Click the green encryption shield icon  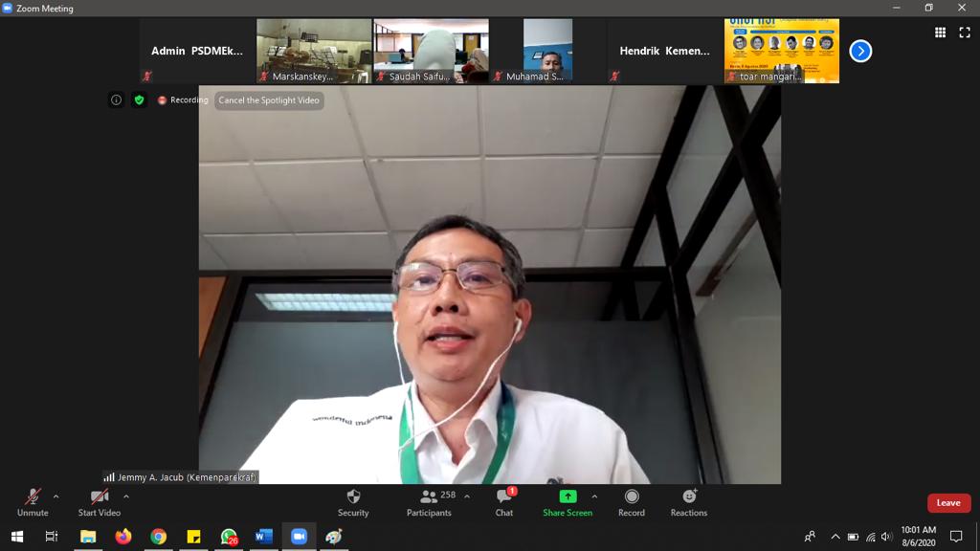point(139,99)
